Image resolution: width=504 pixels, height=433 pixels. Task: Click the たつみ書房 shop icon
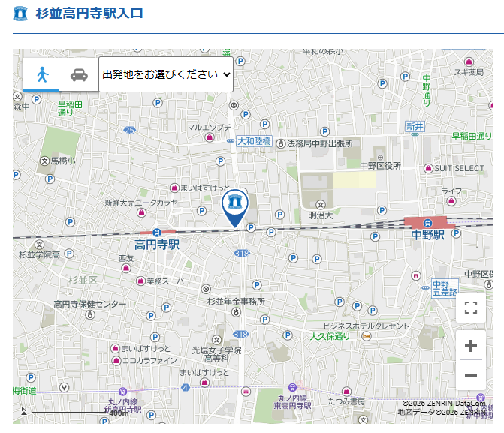pyautogui.click(x=346, y=391)
